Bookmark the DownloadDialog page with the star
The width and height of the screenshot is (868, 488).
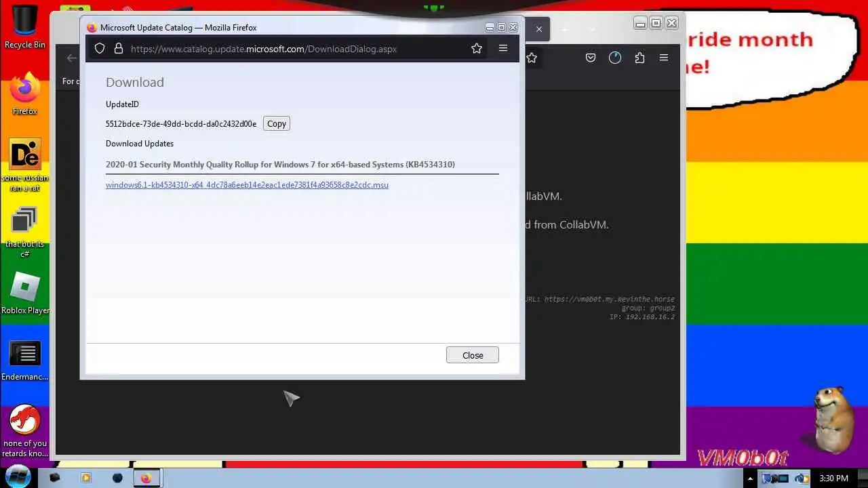coord(477,49)
